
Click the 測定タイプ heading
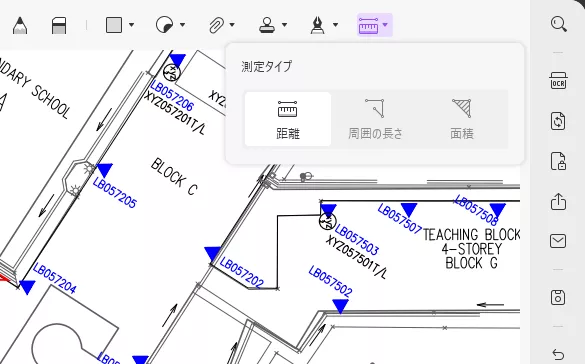click(x=267, y=66)
